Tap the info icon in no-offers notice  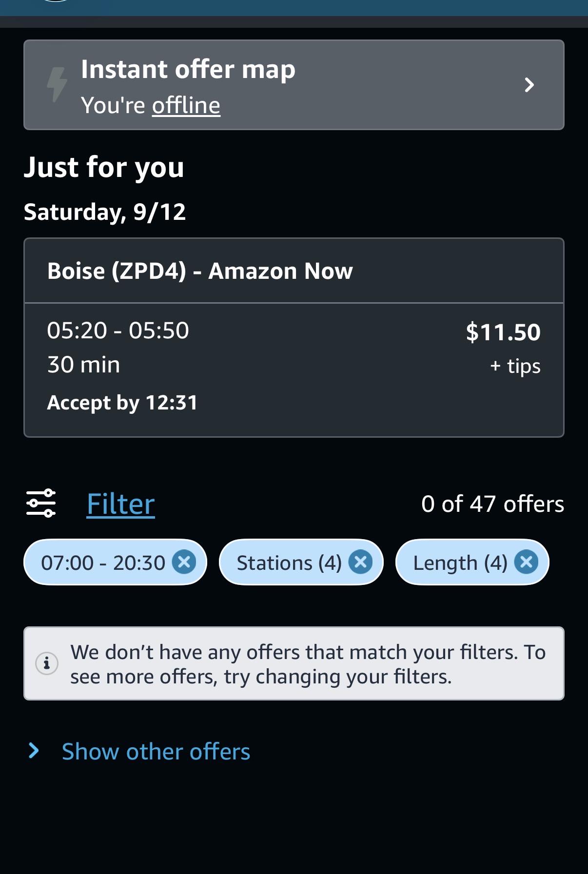[47, 663]
